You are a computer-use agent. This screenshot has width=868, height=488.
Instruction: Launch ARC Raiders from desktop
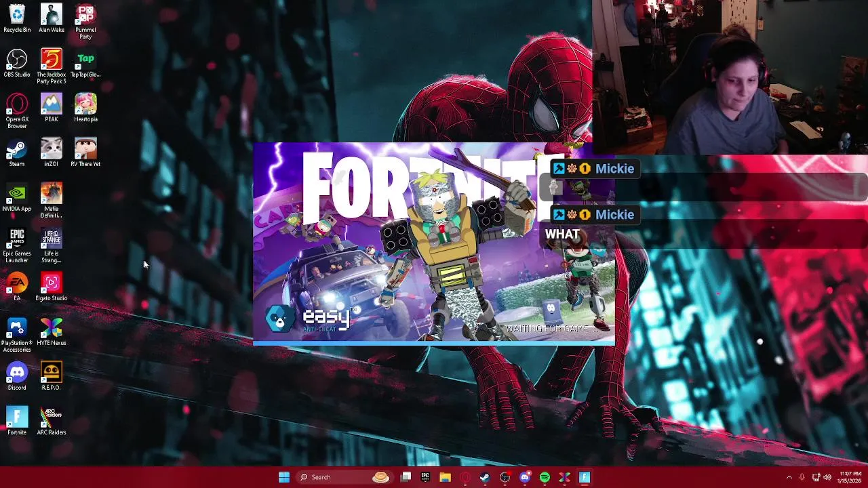(52, 421)
